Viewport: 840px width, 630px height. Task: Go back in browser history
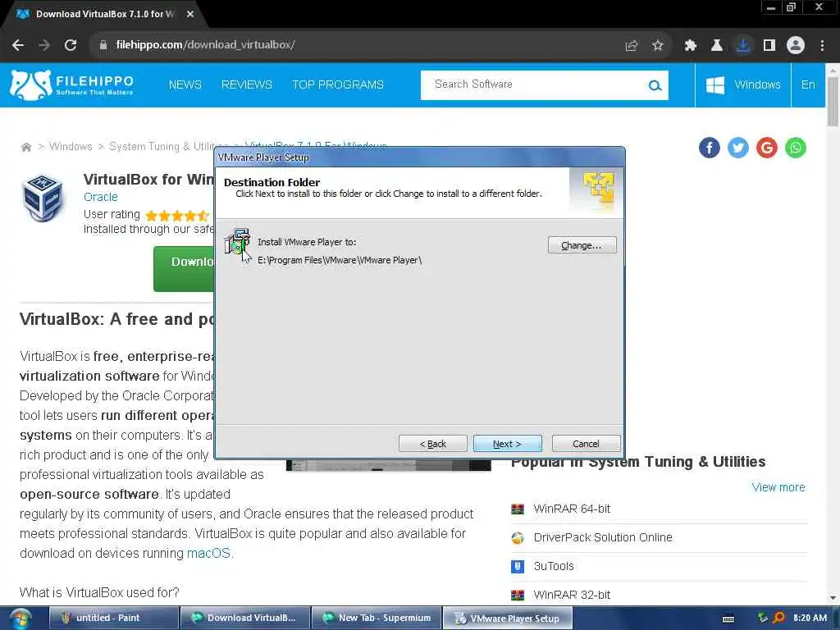coord(18,45)
